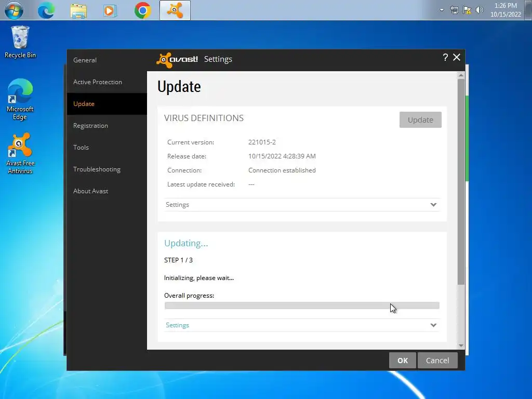Click the Updating... heading

click(x=186, y=243)
